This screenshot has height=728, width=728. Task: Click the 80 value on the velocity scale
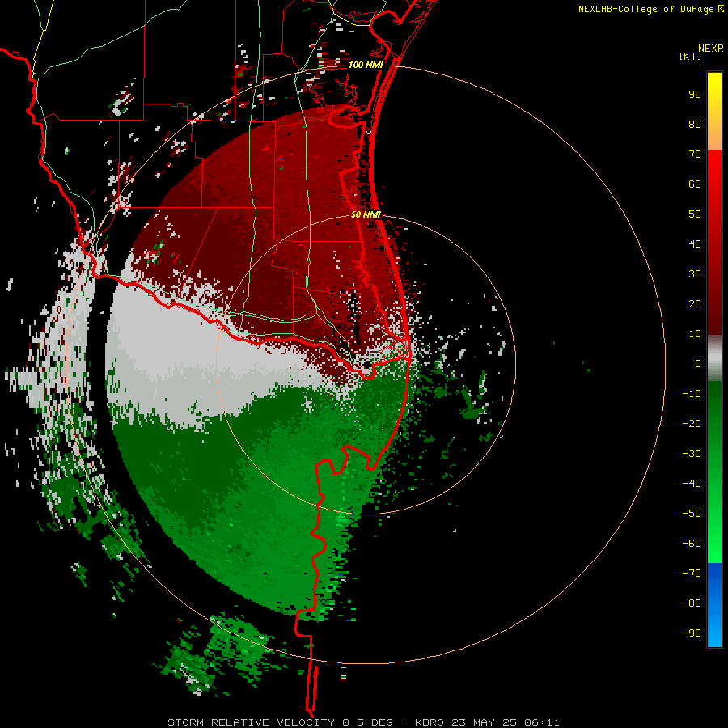pyautogui.click(x=695, y=125)
